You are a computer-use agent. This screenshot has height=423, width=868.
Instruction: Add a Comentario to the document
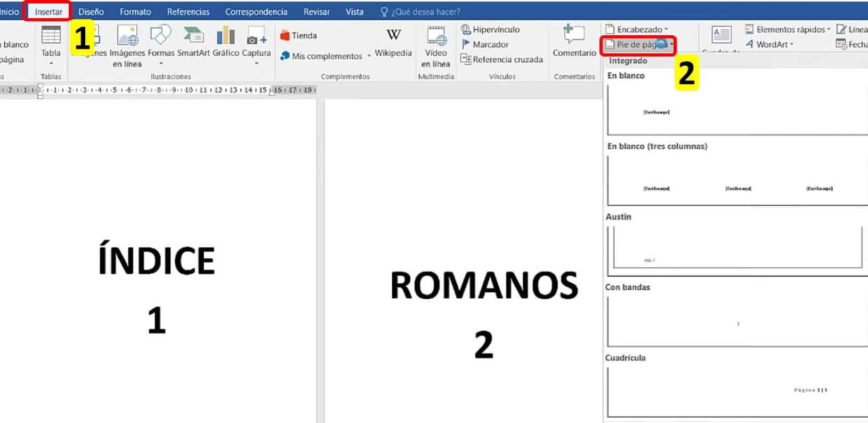click(574, 42)
